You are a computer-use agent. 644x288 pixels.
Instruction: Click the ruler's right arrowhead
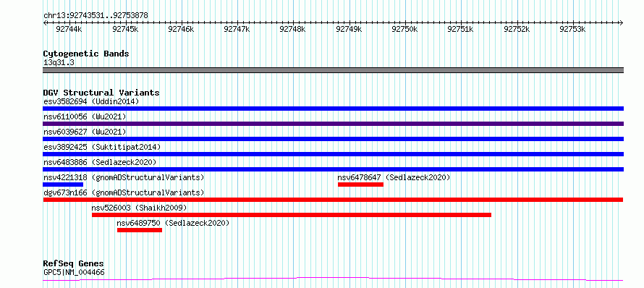[622, 22]
